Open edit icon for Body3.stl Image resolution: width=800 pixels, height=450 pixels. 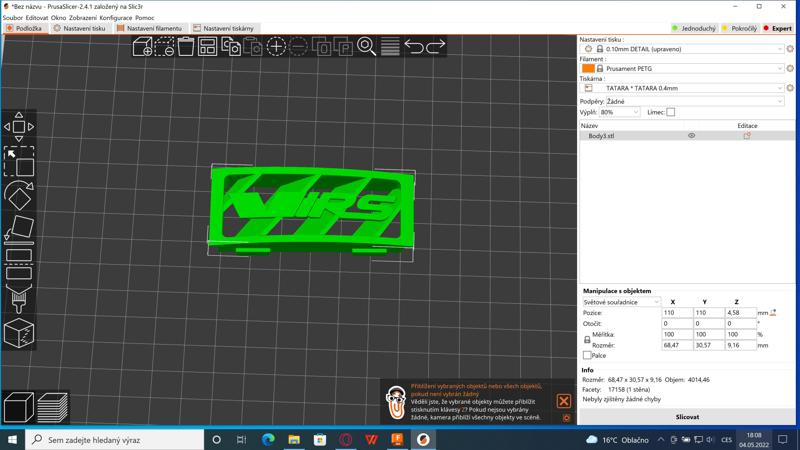747,136
